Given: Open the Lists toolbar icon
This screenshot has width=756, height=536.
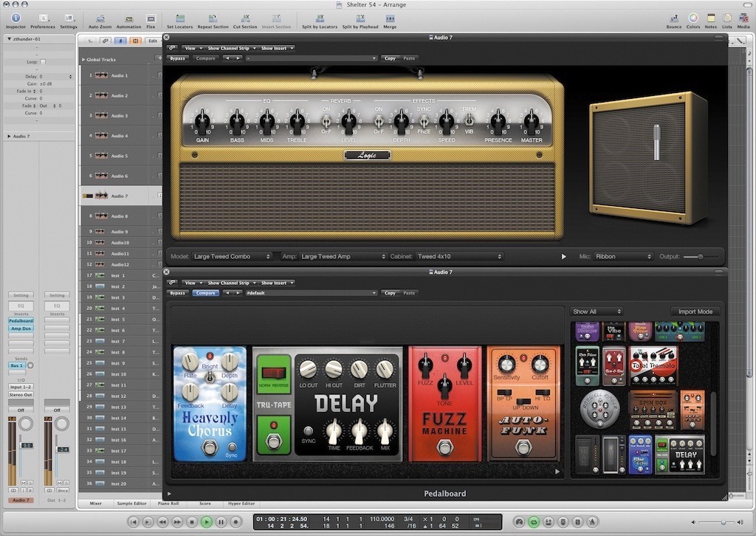Looking at the screenshot, I should (x=726, y=18).
